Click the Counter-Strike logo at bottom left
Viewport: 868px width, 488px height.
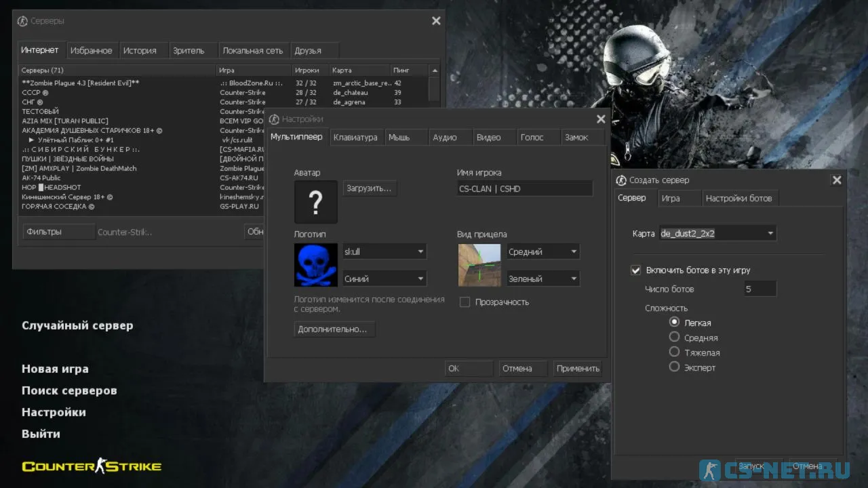click(92, 466)
